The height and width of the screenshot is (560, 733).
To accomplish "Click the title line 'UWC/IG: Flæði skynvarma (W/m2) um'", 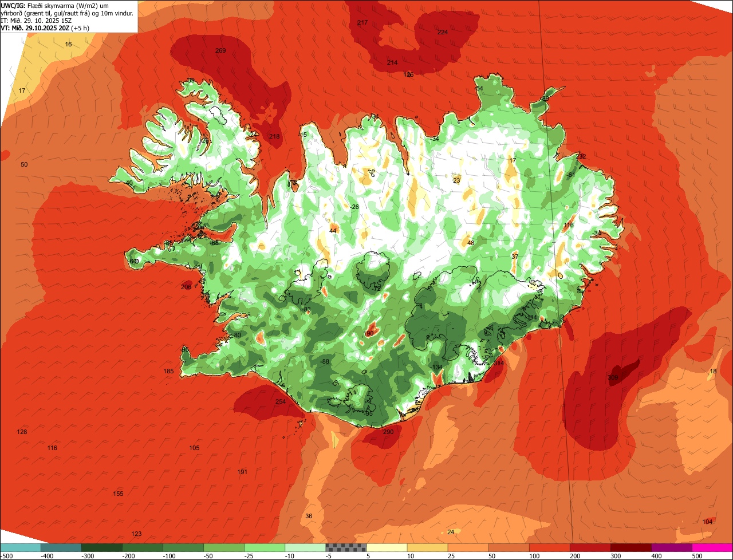I will [55, 5].
